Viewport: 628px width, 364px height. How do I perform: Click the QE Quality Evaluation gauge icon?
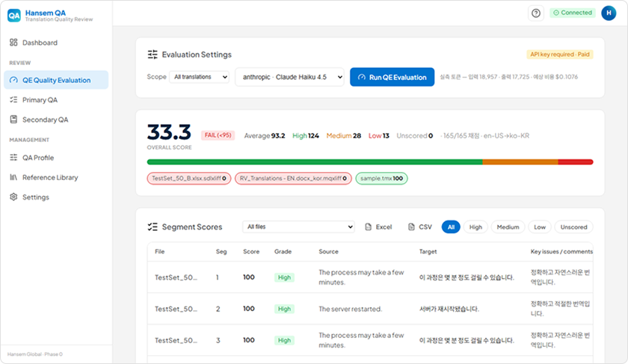pos(13,80)
